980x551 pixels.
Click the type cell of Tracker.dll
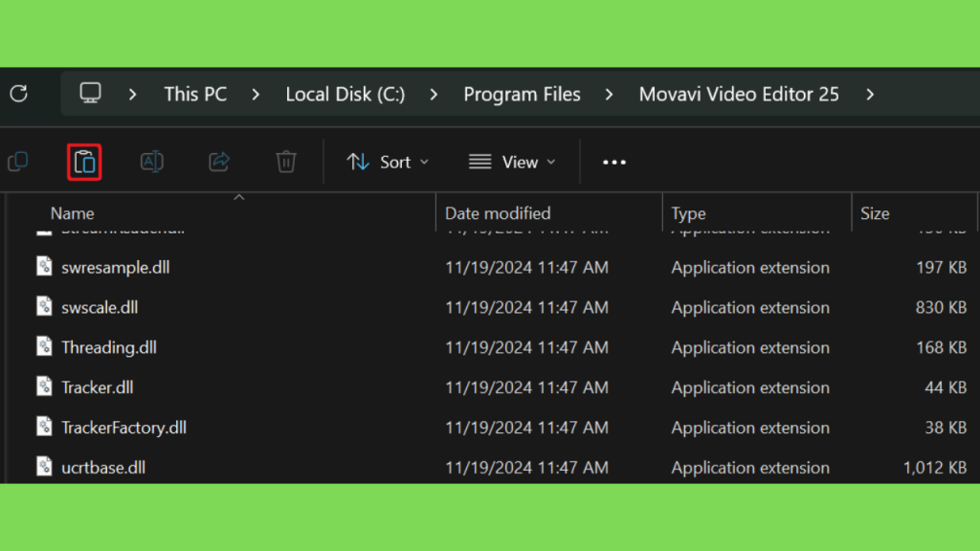750,387
